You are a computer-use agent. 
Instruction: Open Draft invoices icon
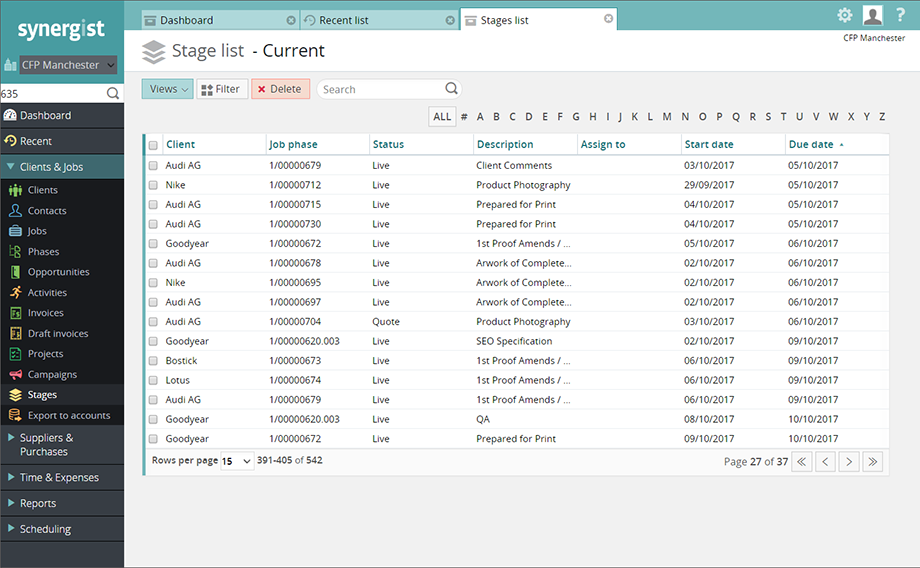coord(15,333)
